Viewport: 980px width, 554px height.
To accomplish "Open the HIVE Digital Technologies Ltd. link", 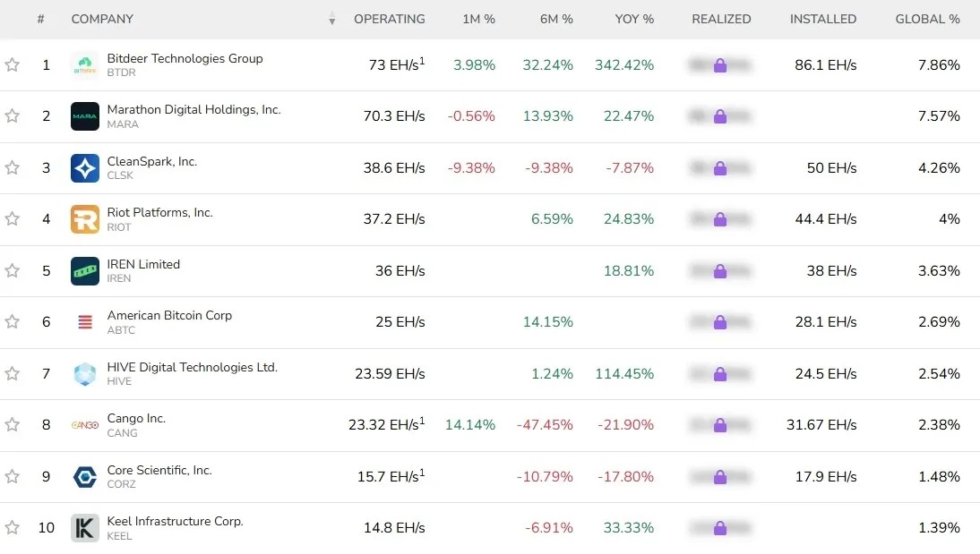I will [x=192, y=367].
